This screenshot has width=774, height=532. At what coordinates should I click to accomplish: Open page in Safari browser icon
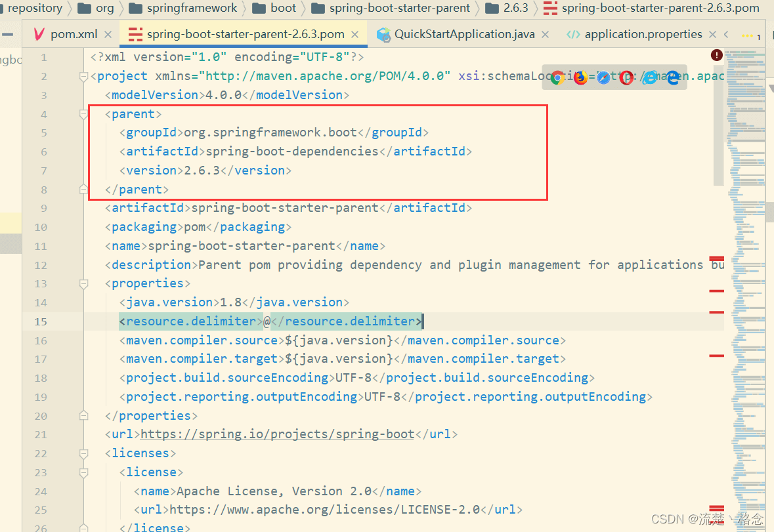(603, 77)
